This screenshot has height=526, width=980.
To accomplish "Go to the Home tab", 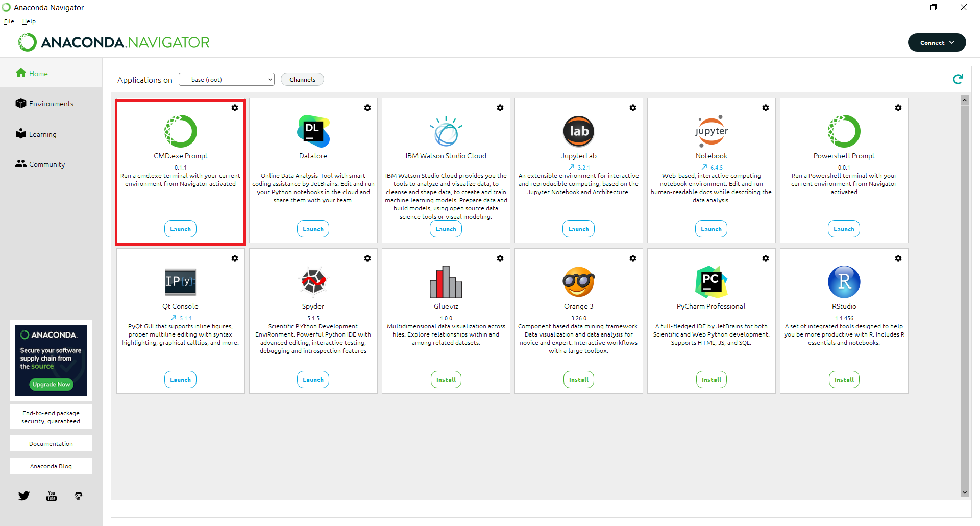I will click(51, 73).
